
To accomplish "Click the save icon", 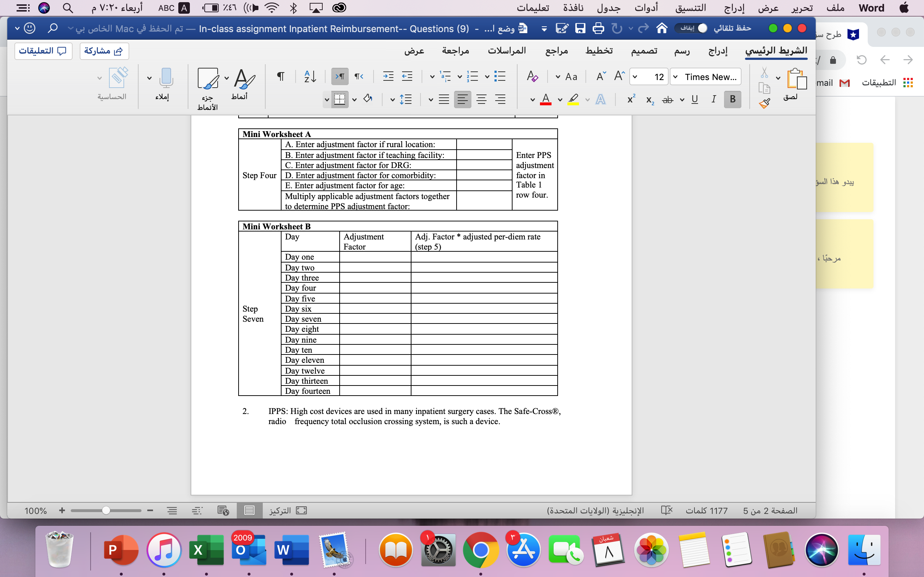I will [x=580, y=28].
